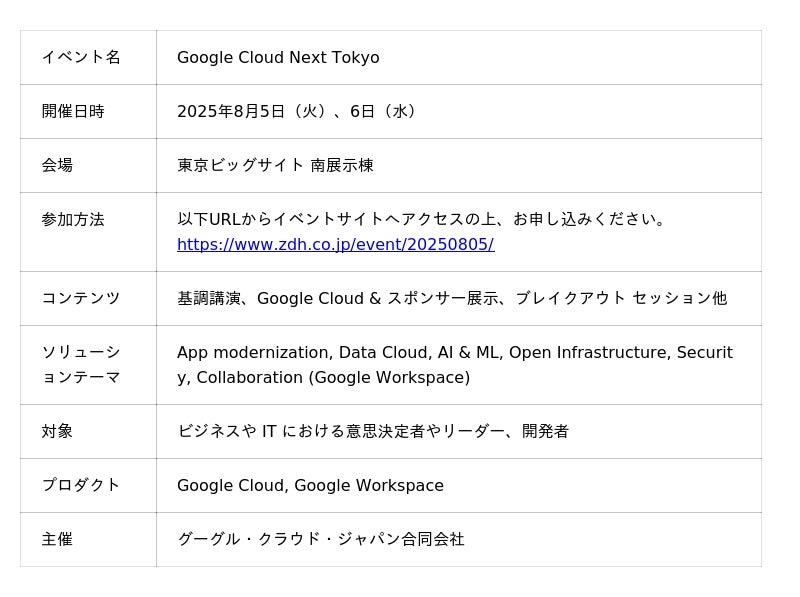Select the イベント名 header cell

pos(88,57)
